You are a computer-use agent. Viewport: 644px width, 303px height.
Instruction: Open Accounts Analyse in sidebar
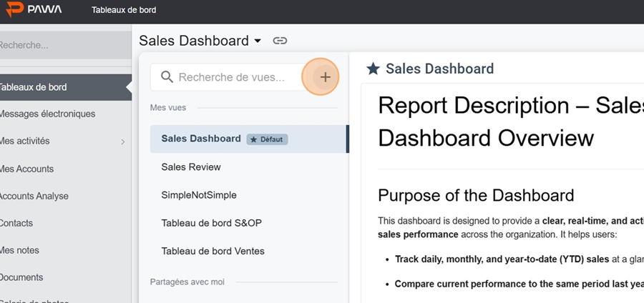pyautogui.click(x=34, y=196)
